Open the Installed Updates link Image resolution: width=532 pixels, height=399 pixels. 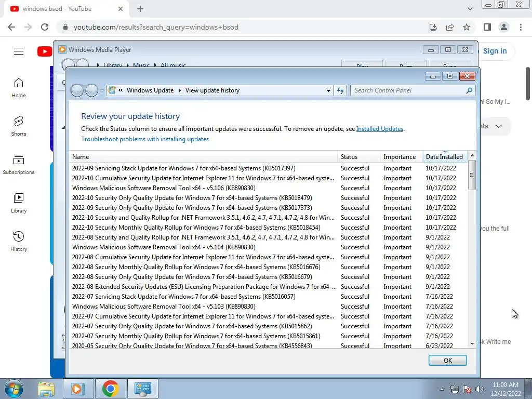pos(380,129)
